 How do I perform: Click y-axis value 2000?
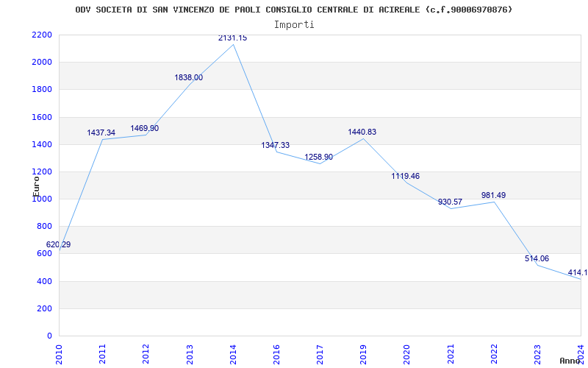[42, 63]
